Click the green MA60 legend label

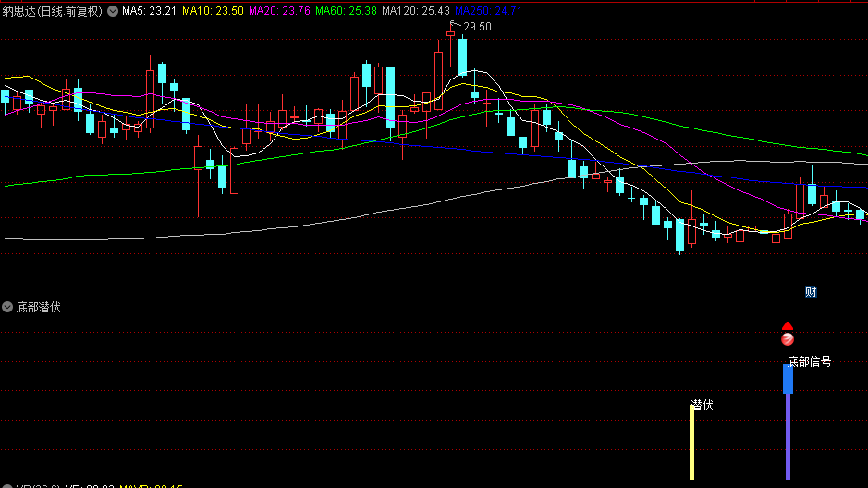[346, 11]
